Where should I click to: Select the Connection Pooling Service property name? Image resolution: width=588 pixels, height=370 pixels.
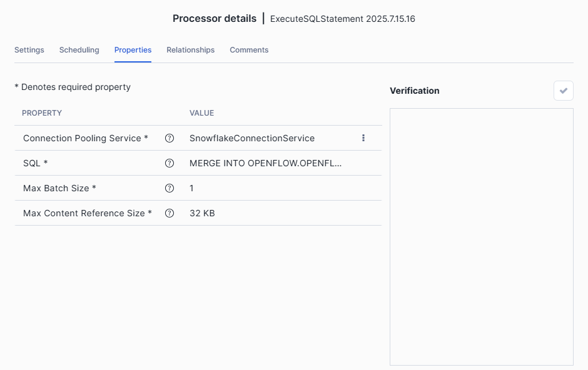pos(85,138)
